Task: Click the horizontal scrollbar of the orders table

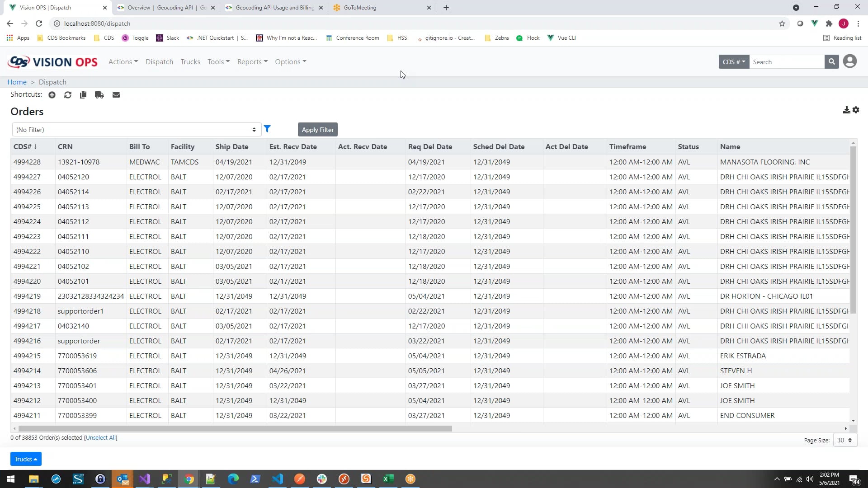Action: (235, 428)
